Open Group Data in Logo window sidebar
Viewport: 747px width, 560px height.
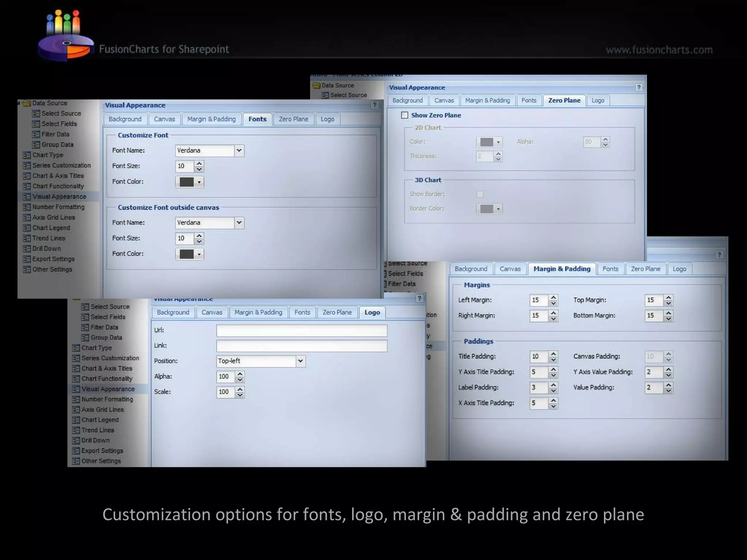tap(106, 338)
